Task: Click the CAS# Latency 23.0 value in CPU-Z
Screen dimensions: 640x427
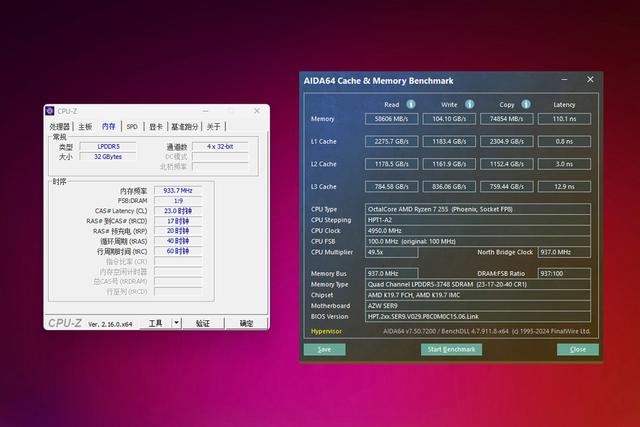Action: click(178, 211)
